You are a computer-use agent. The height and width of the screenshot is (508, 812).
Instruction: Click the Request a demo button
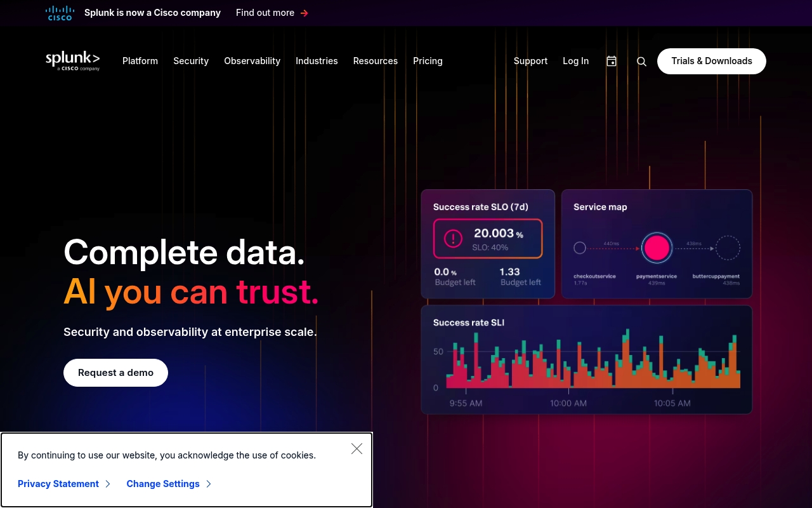[115, 373]
